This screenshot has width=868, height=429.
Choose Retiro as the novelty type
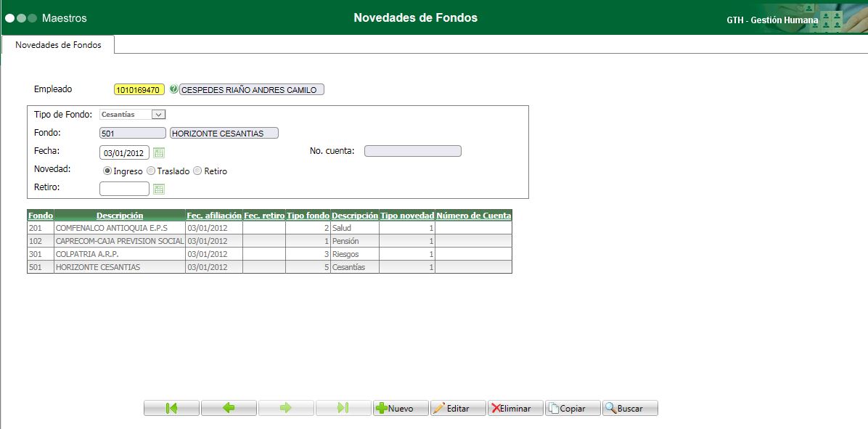pyautogui.click(x=197, y=171)
